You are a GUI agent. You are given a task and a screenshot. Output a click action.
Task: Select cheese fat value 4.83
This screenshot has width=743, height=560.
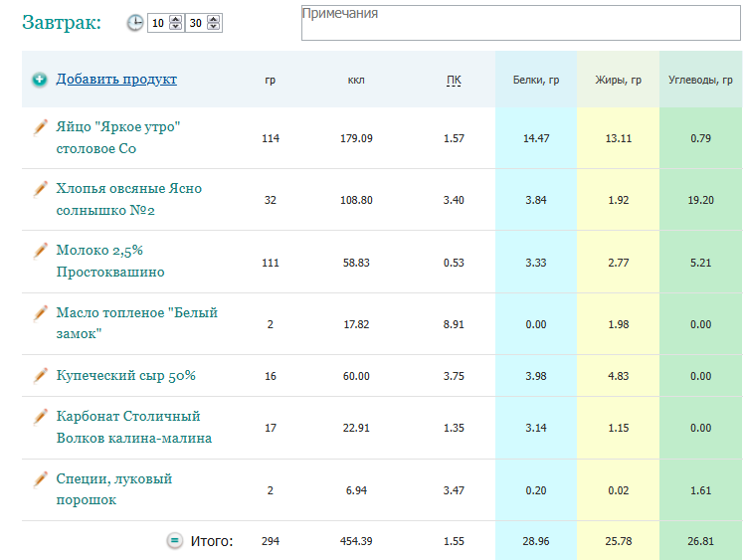coord(619,376)
